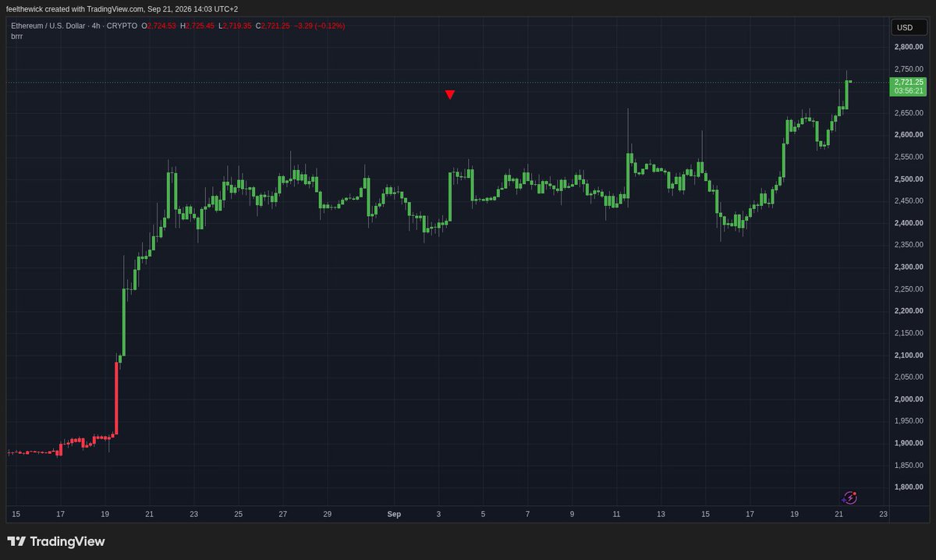Click the '29' date on time axis

coord(328,514)
